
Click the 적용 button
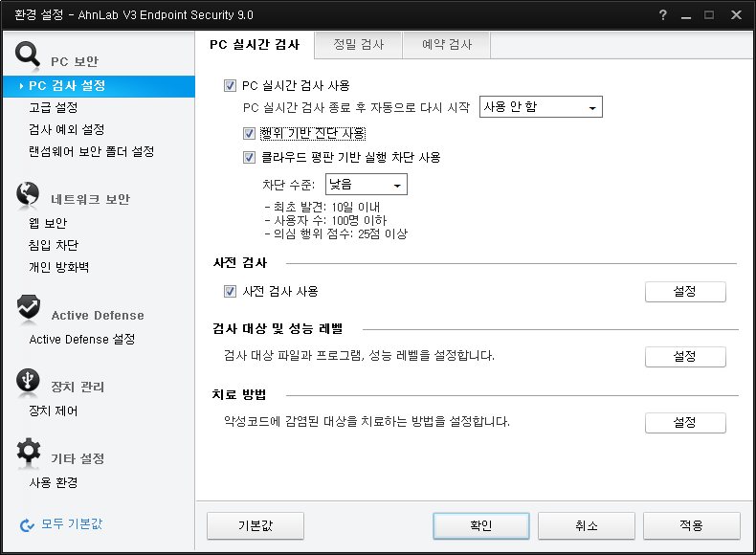point(691,525)
